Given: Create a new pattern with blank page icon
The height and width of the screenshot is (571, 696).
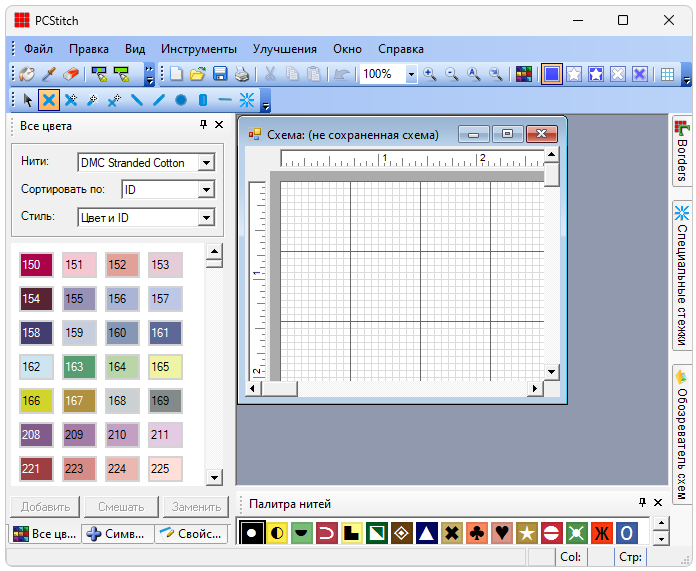Looking at the screenshot, I should click(x=176, y=74).
